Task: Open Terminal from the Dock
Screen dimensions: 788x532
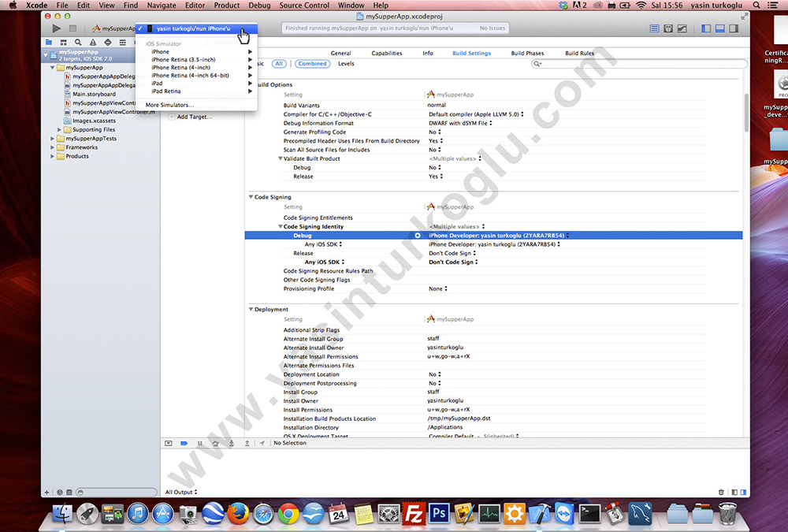Action: tap(589, 514)
